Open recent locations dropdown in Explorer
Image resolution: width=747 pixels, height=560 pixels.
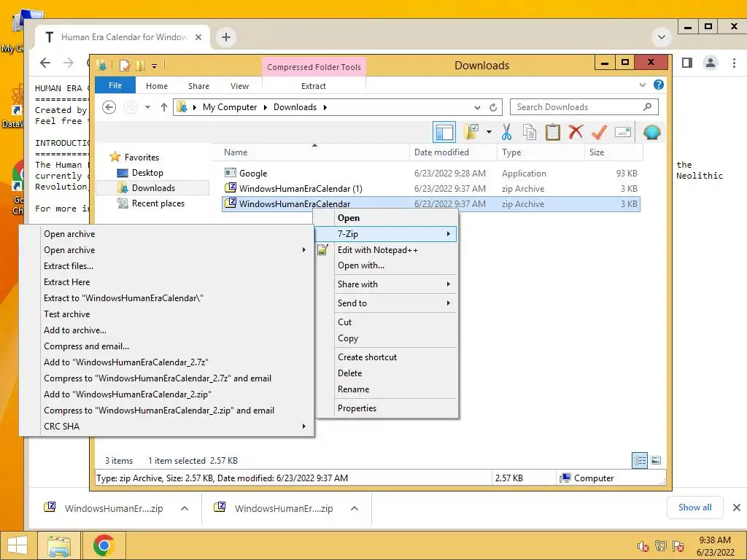pos(147,107)
